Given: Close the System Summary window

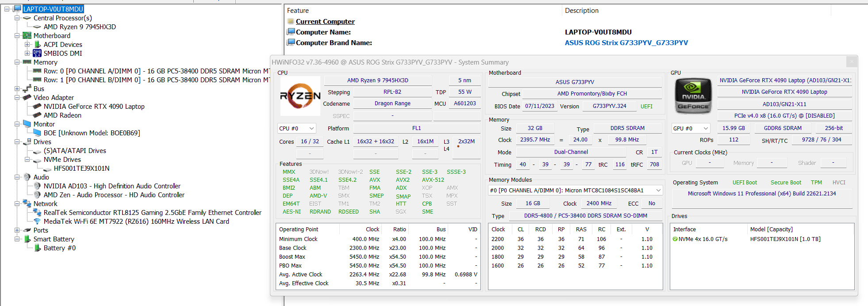Looking at the screenshot, I should click(851, 62).
